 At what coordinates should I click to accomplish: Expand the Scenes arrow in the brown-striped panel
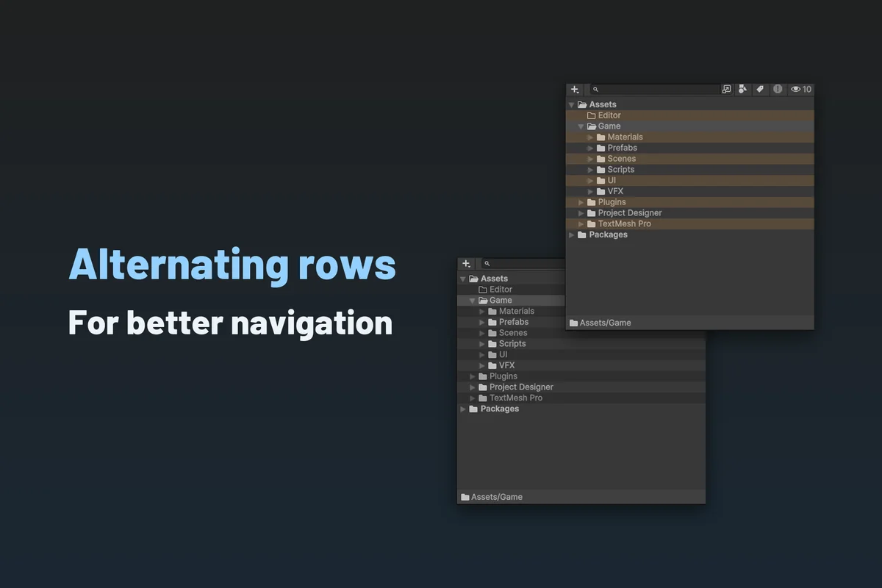(590, 159)
